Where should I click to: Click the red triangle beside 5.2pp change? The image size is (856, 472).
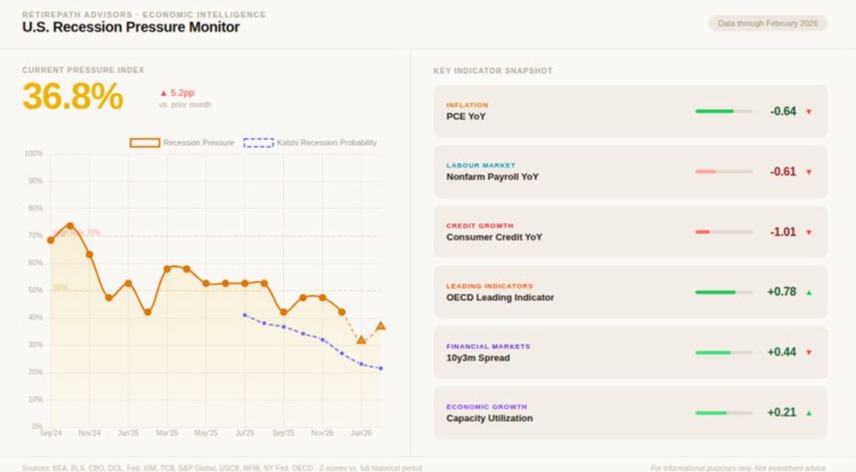tap(163, 92)
